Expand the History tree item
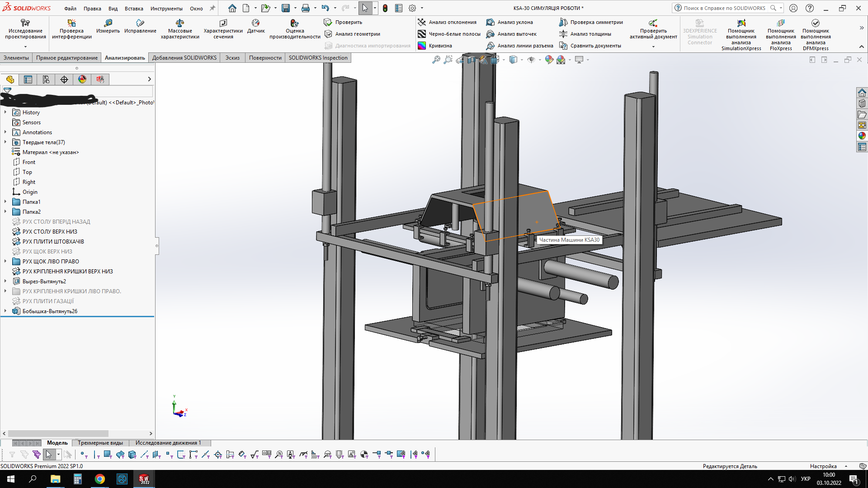Viewport: 868px width, 488px height. tap(5, 113)
